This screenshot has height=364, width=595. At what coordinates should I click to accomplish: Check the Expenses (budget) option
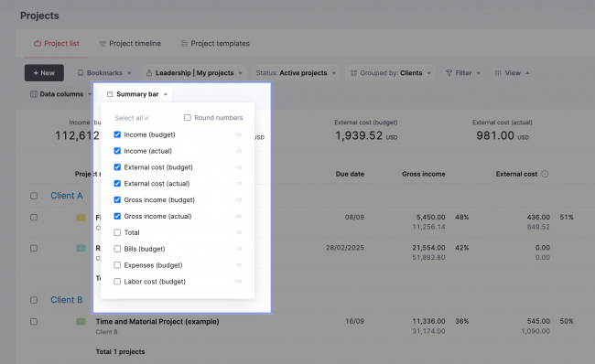[117, 265]
